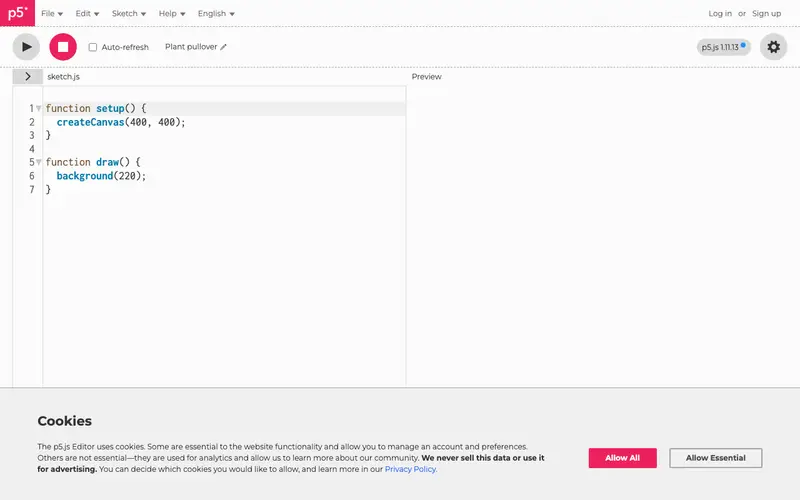Click the Log in link

[720, 14]
